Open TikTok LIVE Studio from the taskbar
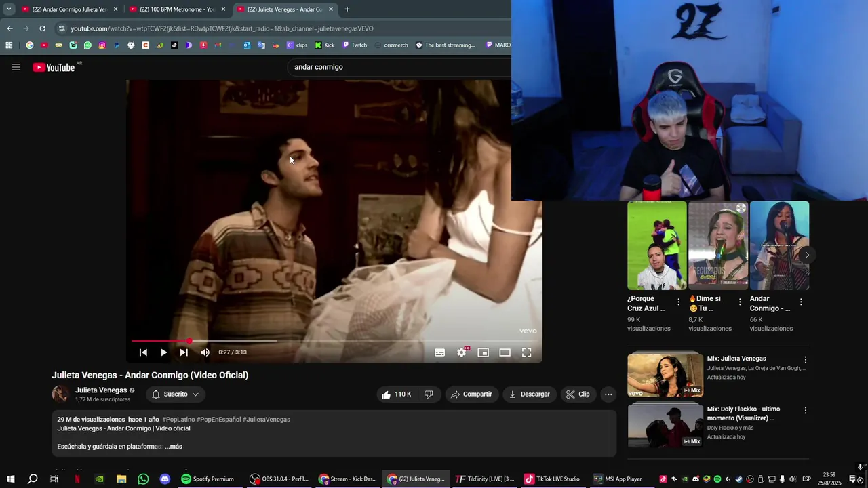Viewport: 868px width, 488px height. point(552,479)
